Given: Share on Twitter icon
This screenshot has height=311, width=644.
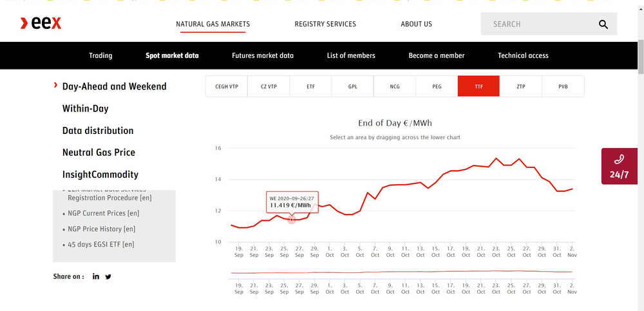Looking at the screenshot, I should (108, 277).
